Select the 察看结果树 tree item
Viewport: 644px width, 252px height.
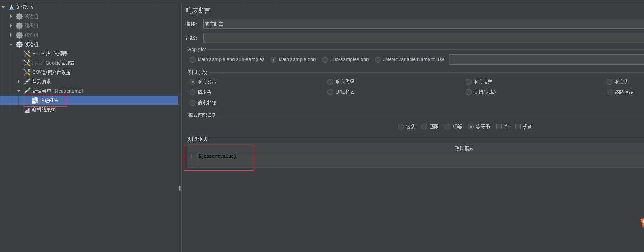pyautogui.click(x=44, y=110)
